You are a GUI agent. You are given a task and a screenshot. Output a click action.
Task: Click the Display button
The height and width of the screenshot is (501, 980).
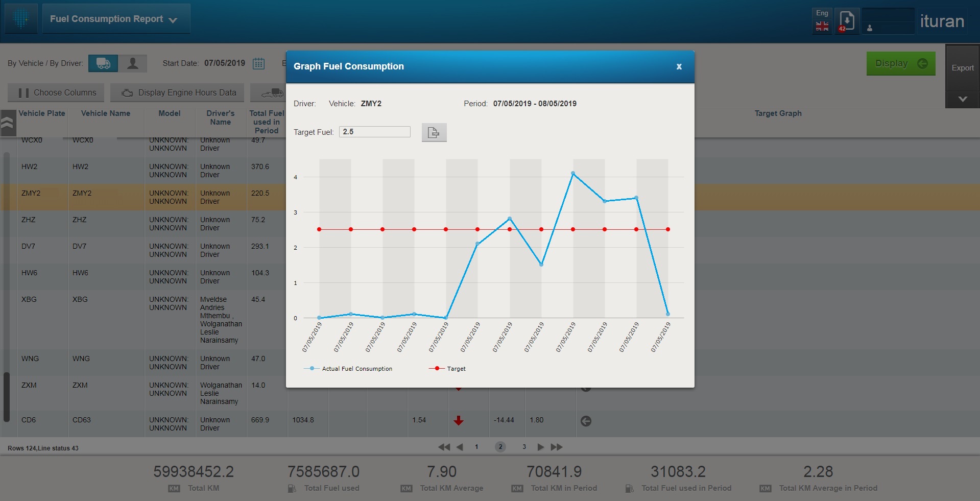tap(900, 63)
